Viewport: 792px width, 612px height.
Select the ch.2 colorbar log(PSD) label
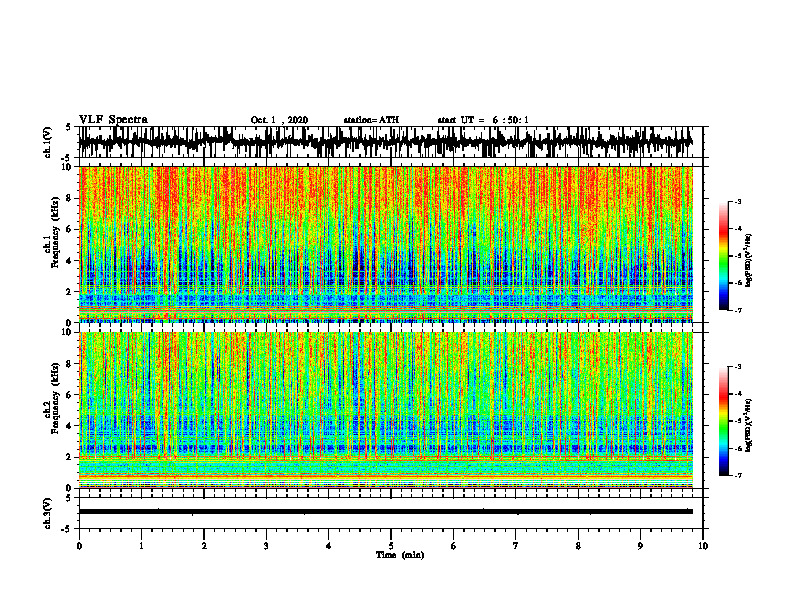point(749,424)
